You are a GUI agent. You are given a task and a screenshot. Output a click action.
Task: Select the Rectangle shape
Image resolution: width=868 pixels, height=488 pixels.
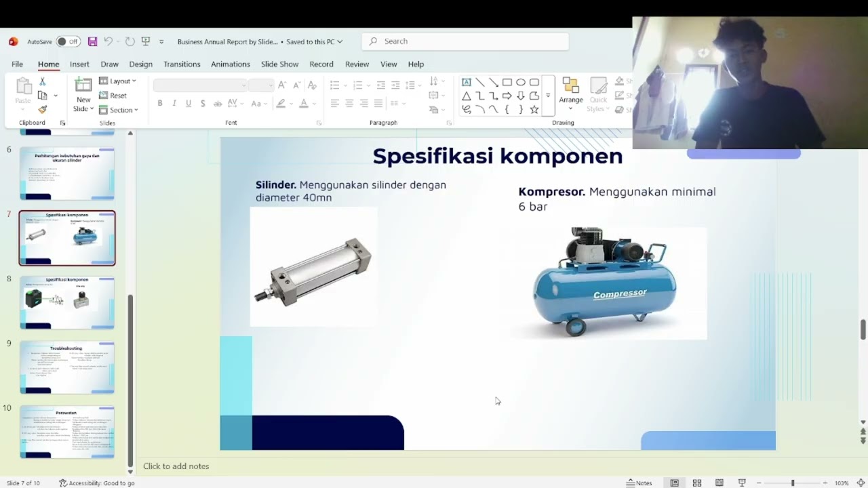[x=507, y=82]
